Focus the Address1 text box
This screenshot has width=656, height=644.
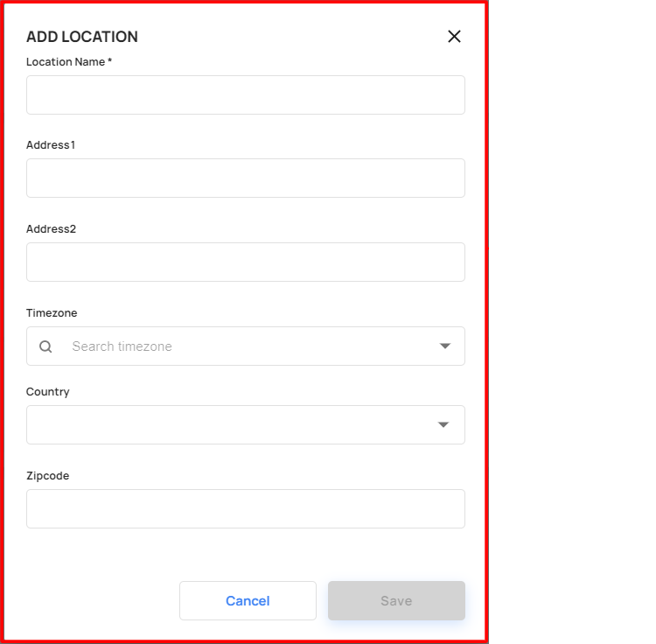coord(246,178)
